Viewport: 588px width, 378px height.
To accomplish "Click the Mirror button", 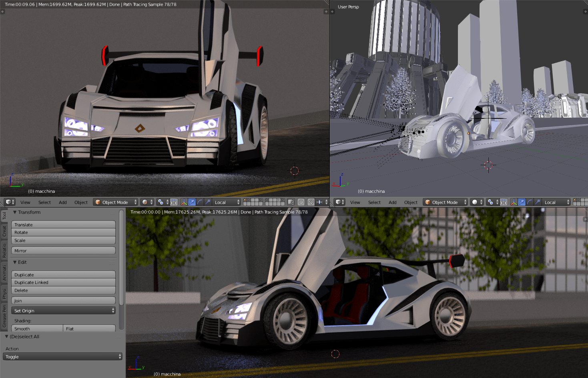I will 63,251.
